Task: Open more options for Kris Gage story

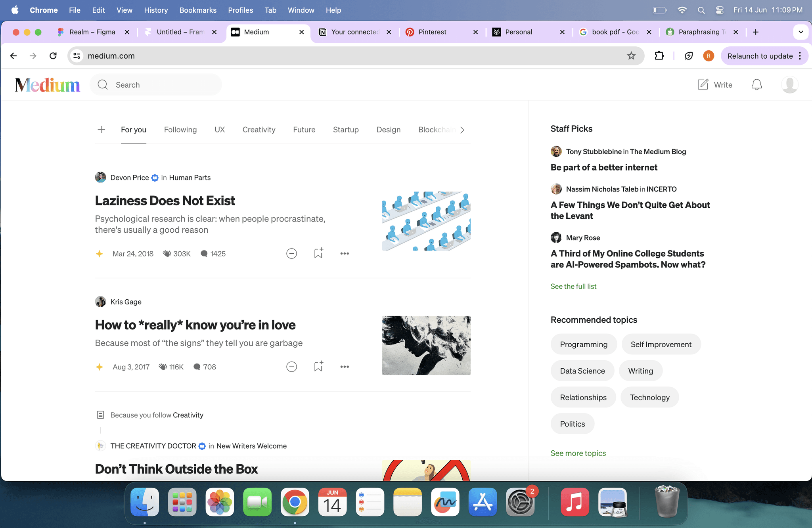Action: (x=345, y=367)
